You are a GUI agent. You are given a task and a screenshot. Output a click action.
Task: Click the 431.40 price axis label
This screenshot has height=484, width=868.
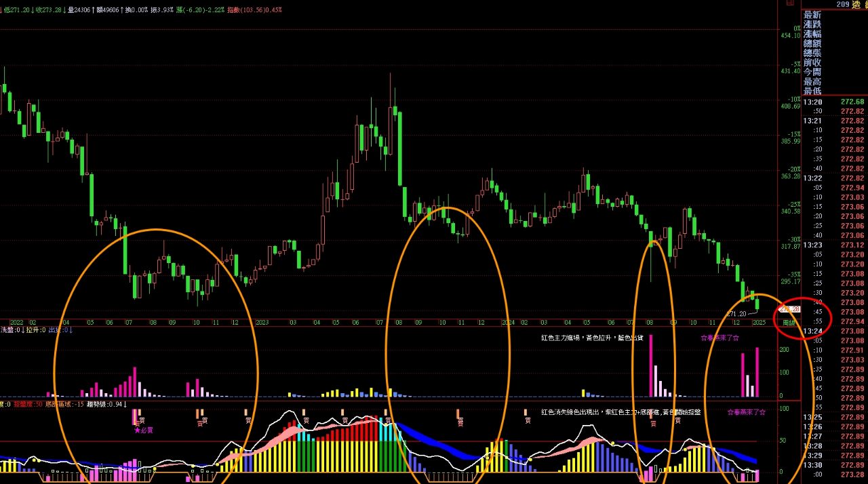tap(790, 71)
